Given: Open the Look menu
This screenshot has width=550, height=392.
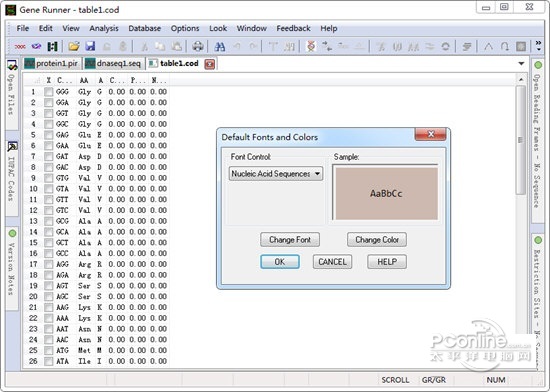Looking at the screenshot, I should [x=218, y=28].
